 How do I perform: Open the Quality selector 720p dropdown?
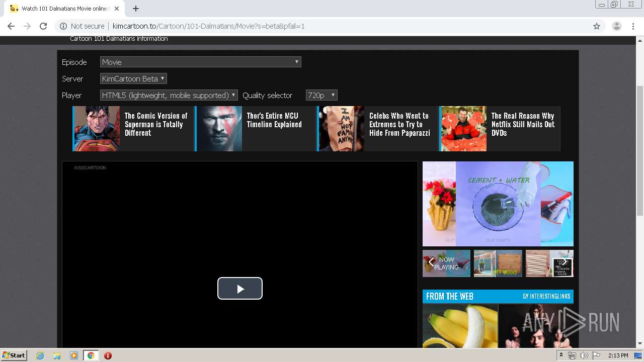pos(321,95)
